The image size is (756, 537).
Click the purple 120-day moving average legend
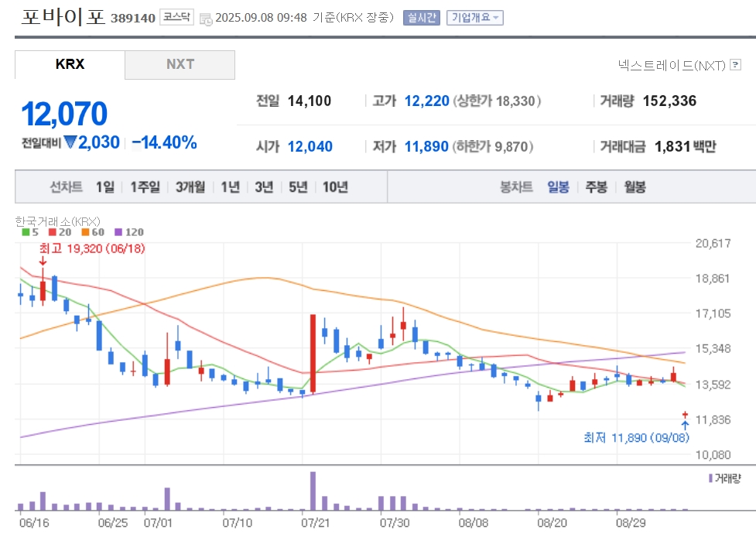click(128, 232)
